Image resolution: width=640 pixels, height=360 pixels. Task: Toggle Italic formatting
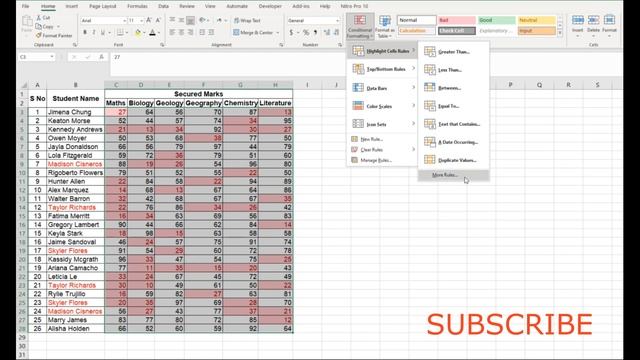(x=94, y=32)
